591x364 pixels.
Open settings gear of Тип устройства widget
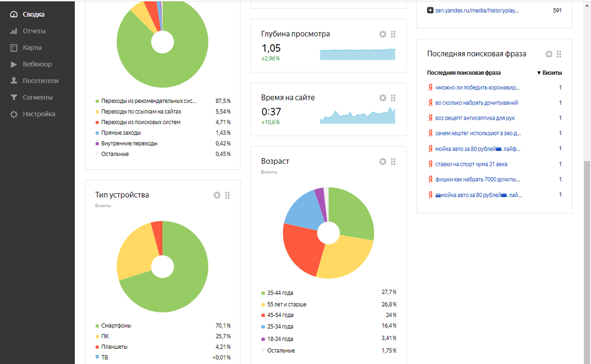[217, 195]
